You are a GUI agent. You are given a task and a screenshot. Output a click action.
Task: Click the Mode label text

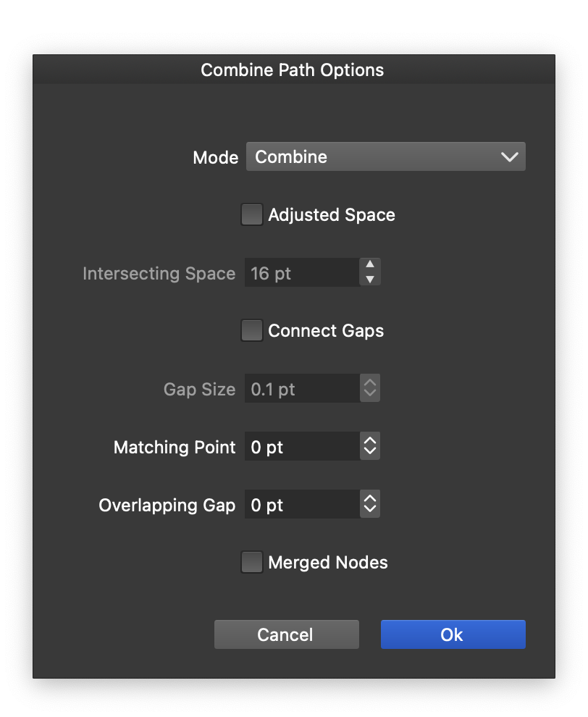[x=215, y=158]
